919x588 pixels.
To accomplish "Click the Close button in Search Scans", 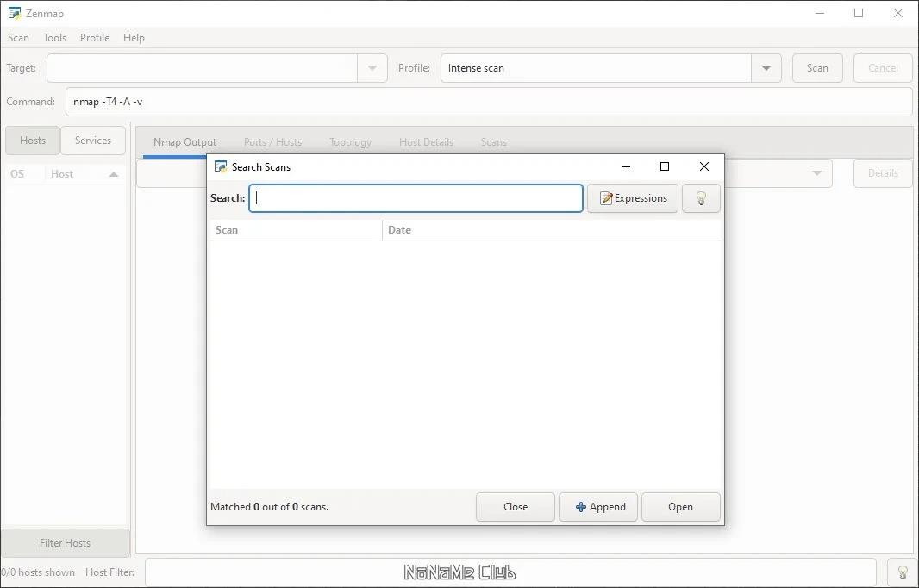I will click(x=516, y=506).
